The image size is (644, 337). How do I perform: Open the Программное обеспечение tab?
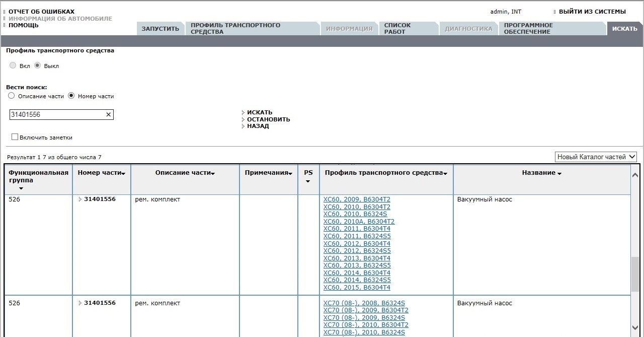point(528,28)
